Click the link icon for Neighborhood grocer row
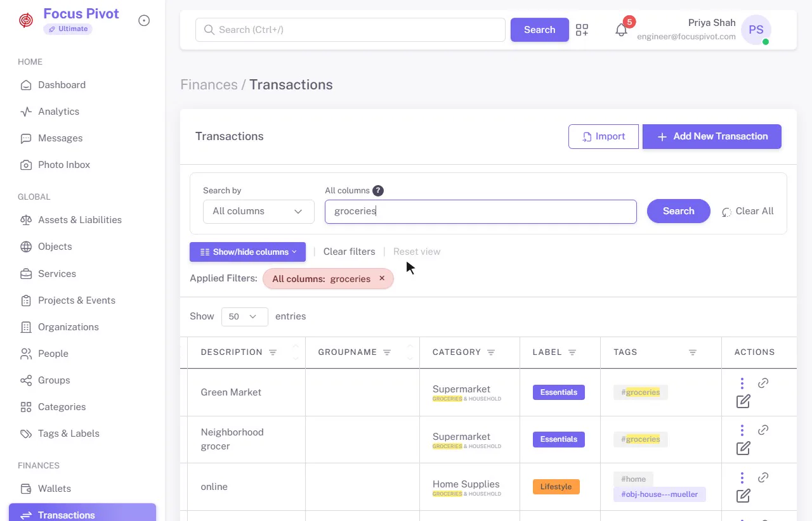 pos(763,430)
